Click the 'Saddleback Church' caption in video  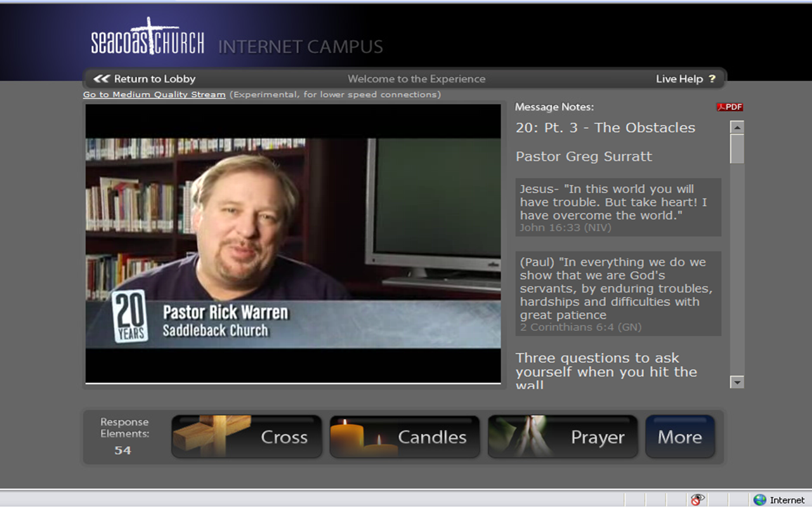(x=216, y=331)
